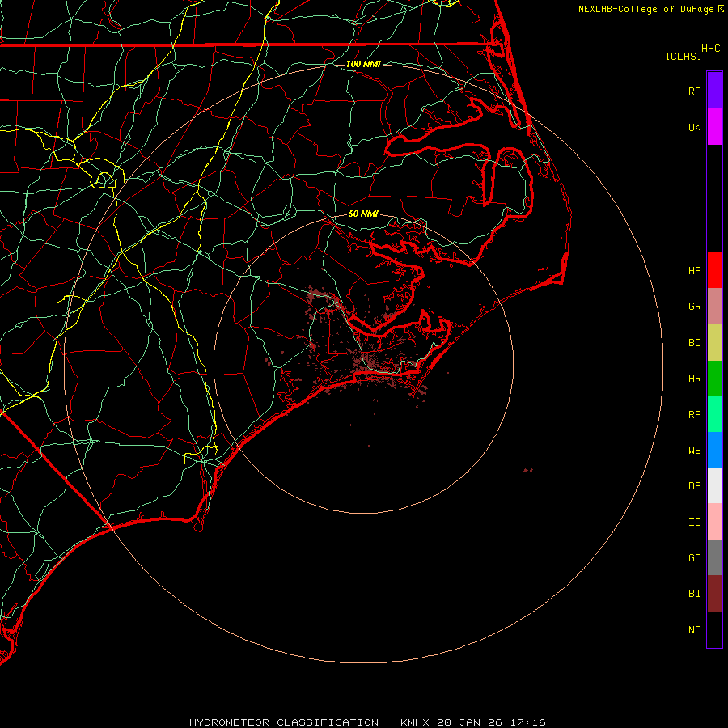This screenshot has height=728, width=728.
Task: Click the green HR color swatch
Action: pyautogui.click(x=714, y=379)
